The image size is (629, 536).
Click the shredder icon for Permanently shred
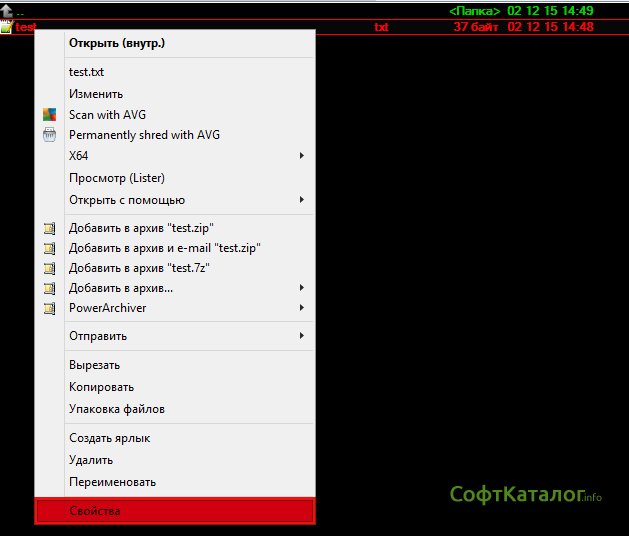[50, 135]
